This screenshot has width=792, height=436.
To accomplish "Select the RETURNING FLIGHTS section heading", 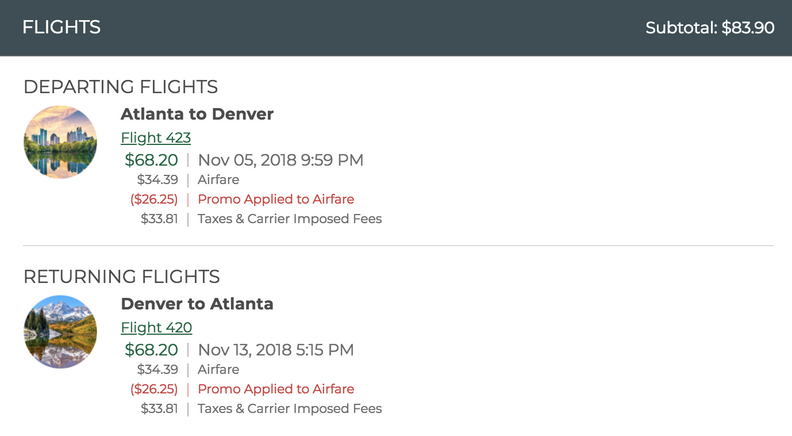I will point(121,277).
